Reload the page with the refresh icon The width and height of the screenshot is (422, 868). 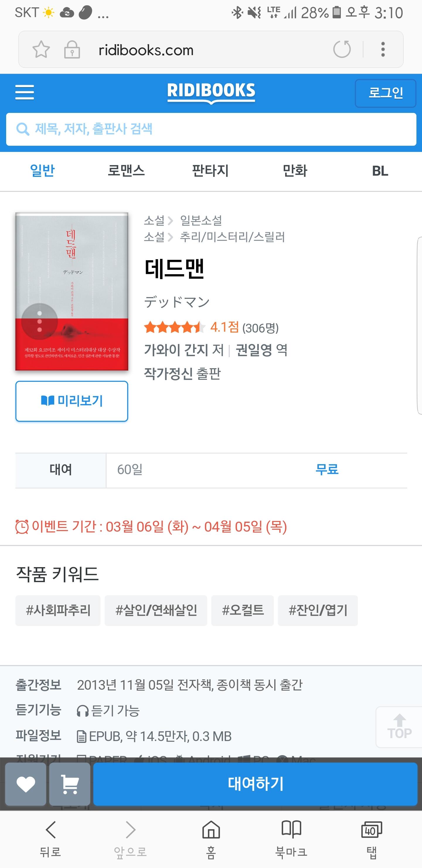click(342, 49)
